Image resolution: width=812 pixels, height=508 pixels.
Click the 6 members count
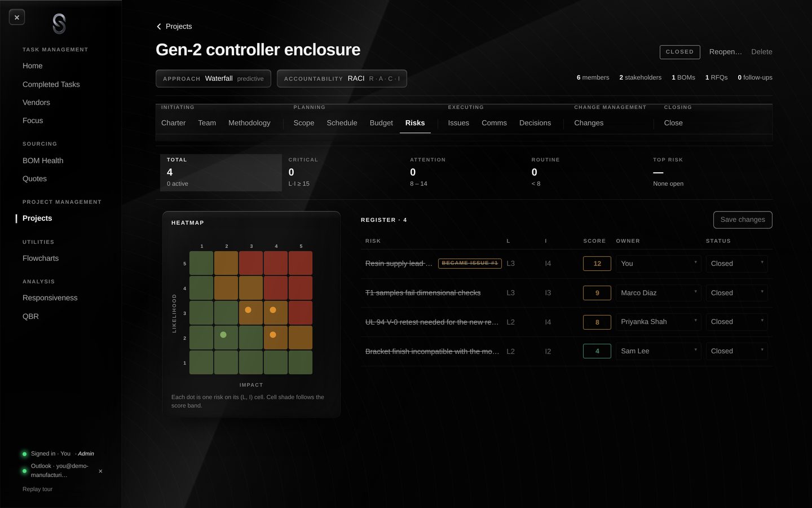tap(593, 77)
